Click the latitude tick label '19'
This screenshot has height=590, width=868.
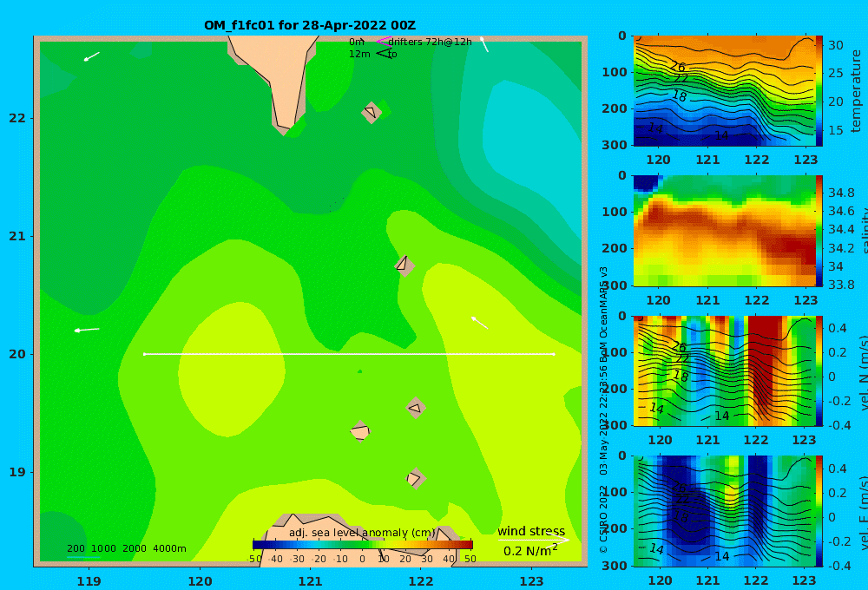17,472
